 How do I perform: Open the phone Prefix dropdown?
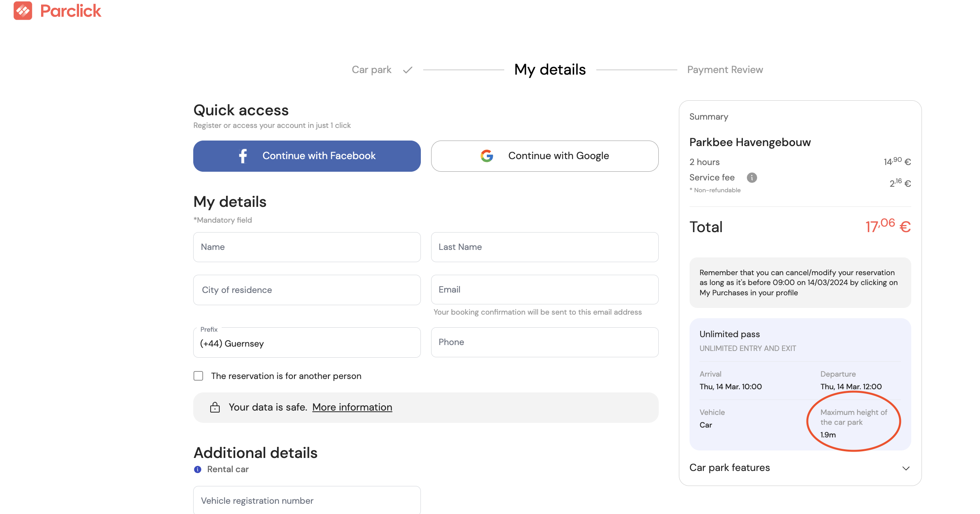tap(307, 343)
